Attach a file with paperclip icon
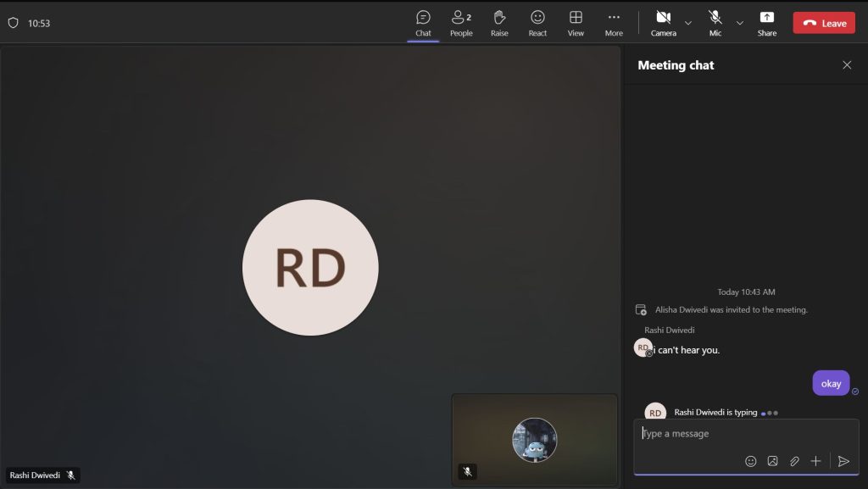868x489 pixels. (794, 461)
